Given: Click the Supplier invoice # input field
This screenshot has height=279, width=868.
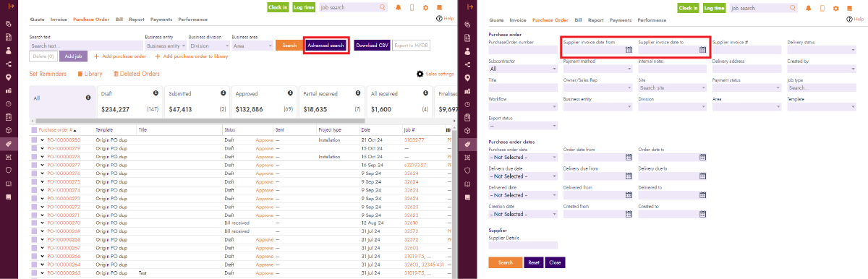Looking at the screenshot, I should click(747, 50).
